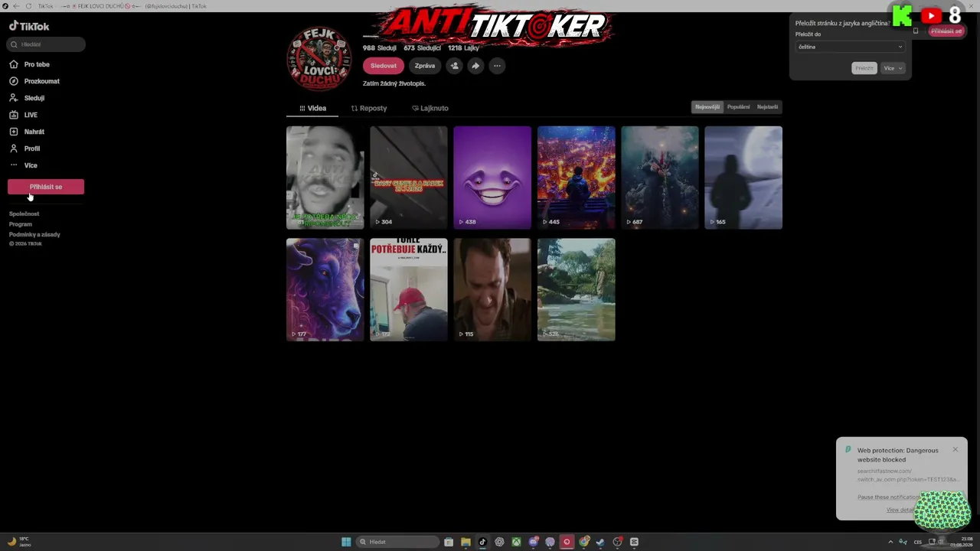Image resolution: width=980 pixels, height=551 pixels.
Task: Open the video with 687 views
Action: pos(660,178)
